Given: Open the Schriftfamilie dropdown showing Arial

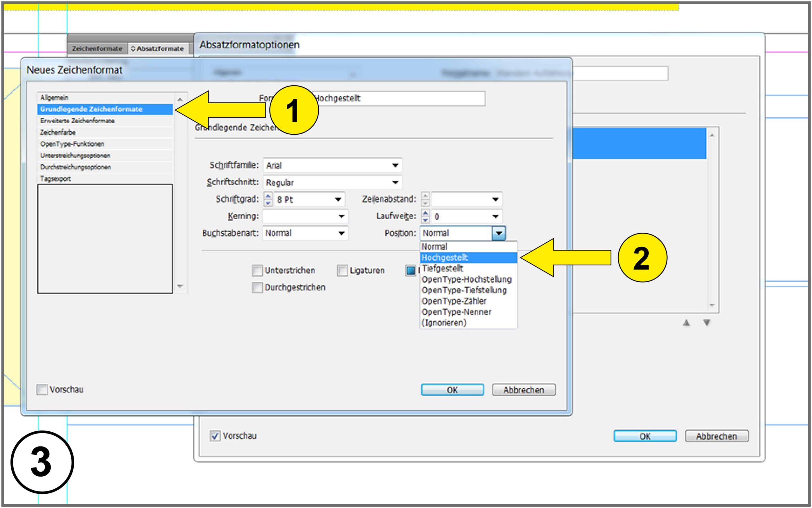Looking at the screenshot, I should 395,165.
